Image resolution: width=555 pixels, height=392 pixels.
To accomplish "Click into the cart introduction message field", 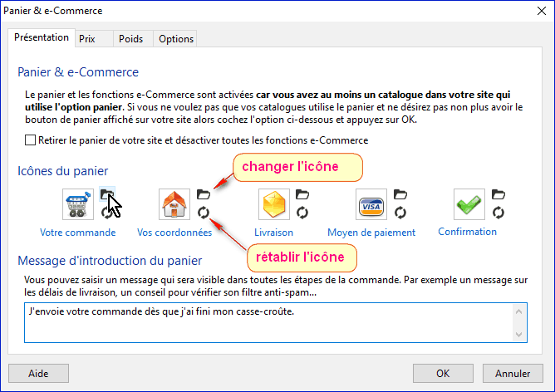I will 266,322.
